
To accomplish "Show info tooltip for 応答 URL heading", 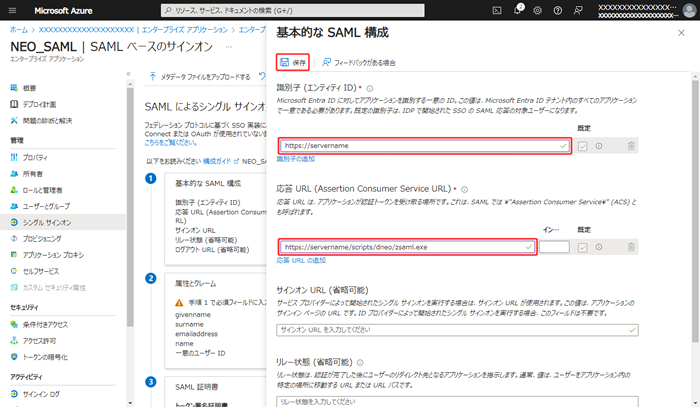I will pos(464,190).
